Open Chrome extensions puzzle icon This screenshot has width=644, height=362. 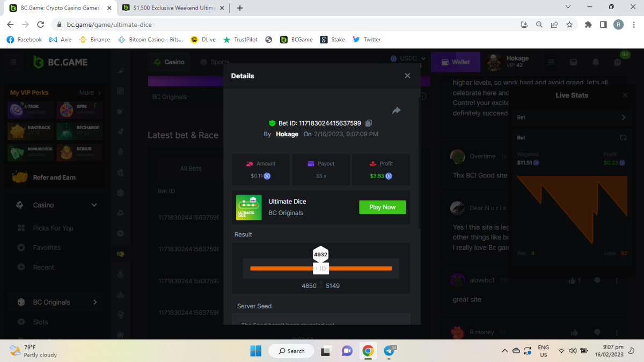tap(588, 24)
